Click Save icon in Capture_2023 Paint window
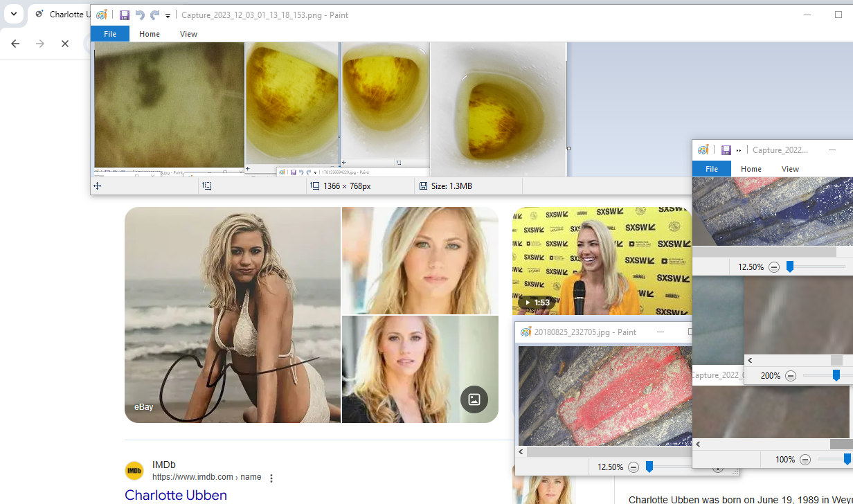853x504 pixels. point(124,15)
